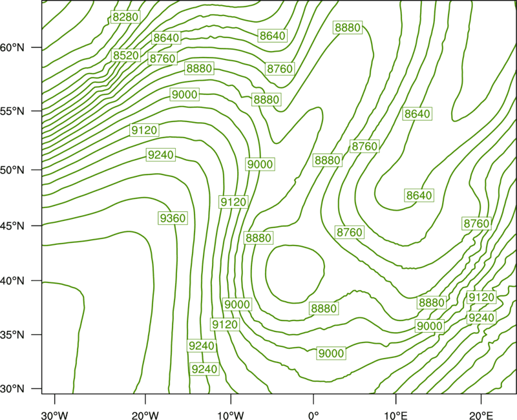Click the 10°E longitude axis label
This screenshot has width=517, height=420.
pyautogui.click(x=396, y=415)
